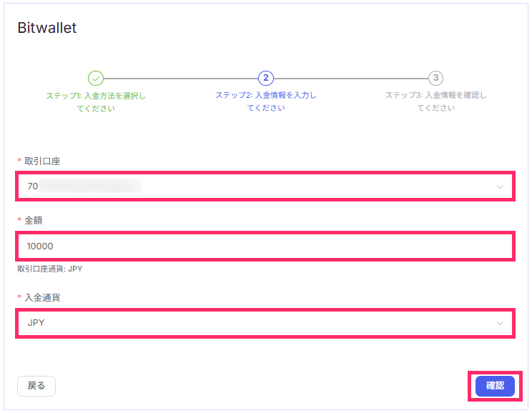Click the 金額 amount input field
Screen dimensions: 532x413
(x=265, y=247)
